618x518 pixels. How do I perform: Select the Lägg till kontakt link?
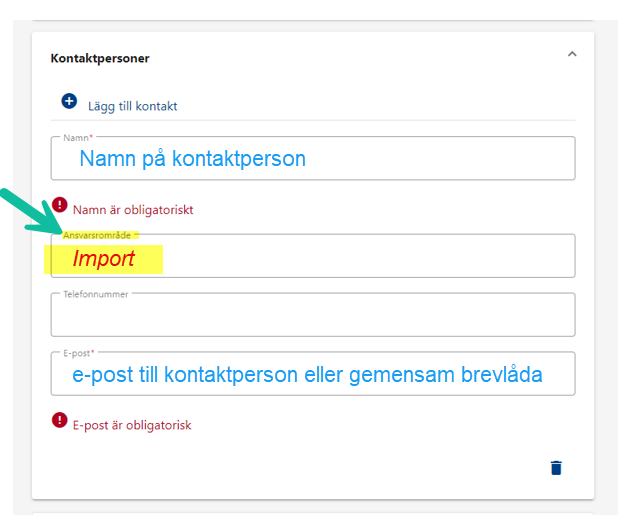click(132, 106)
